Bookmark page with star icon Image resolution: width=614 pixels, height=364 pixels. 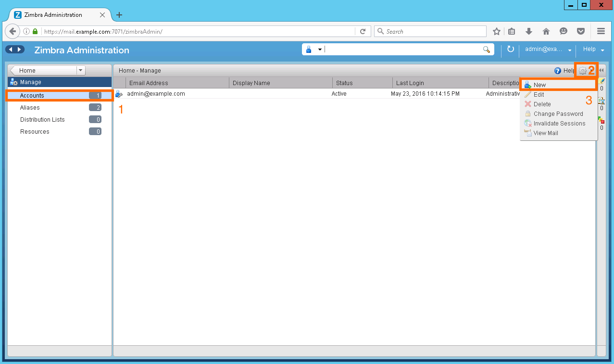coord(497,31)
